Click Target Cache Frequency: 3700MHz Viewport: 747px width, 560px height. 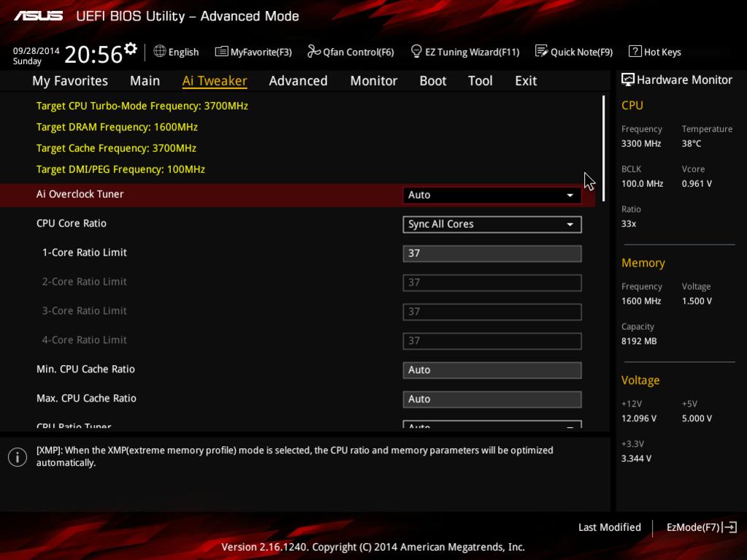tap(116, 148)
